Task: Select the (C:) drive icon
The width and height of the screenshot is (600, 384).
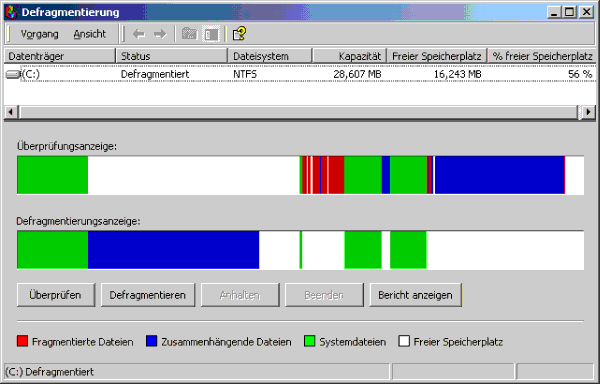Action: click(13, 74)
